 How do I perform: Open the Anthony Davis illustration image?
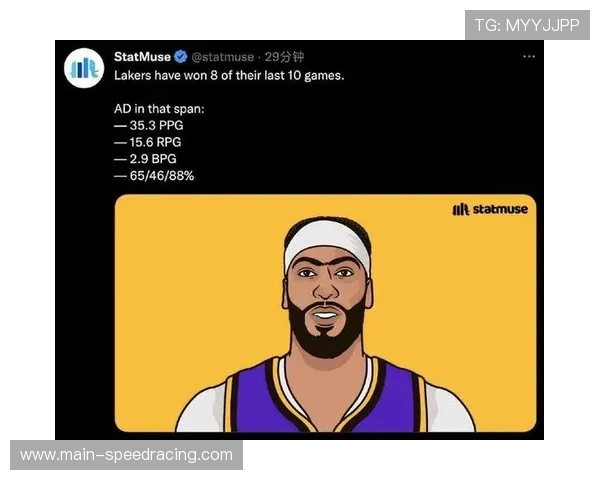pyautogui.click(x=325, y=313)
